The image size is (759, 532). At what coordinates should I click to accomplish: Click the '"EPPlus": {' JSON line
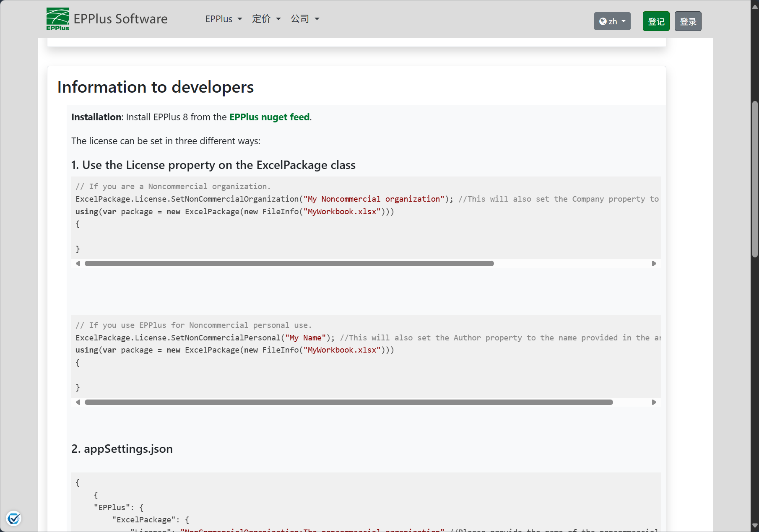point(119,508)
